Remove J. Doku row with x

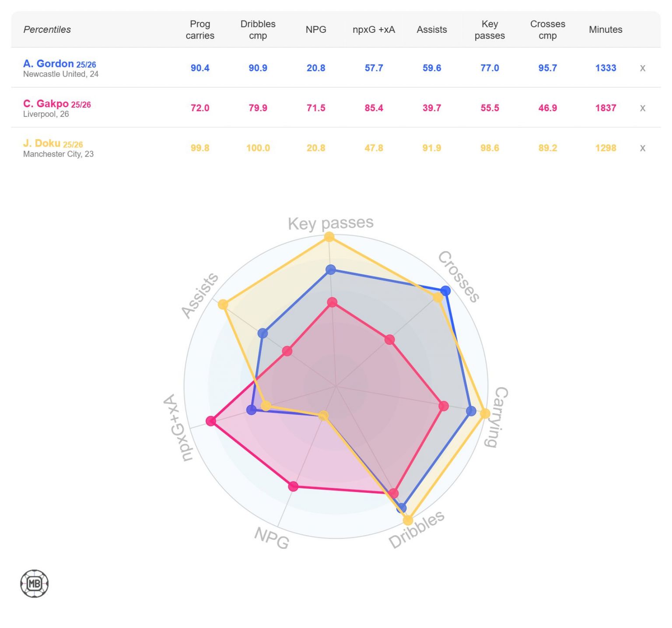coord(642,148)
